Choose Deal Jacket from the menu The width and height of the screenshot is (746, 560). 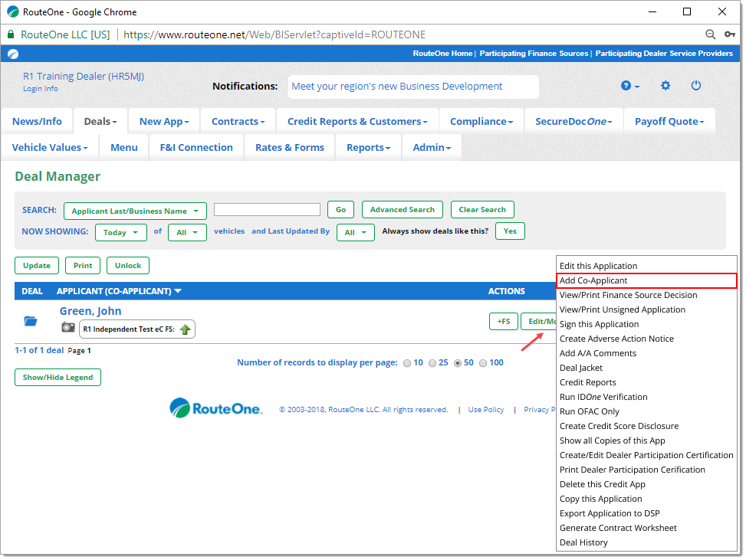coord(646,368)
